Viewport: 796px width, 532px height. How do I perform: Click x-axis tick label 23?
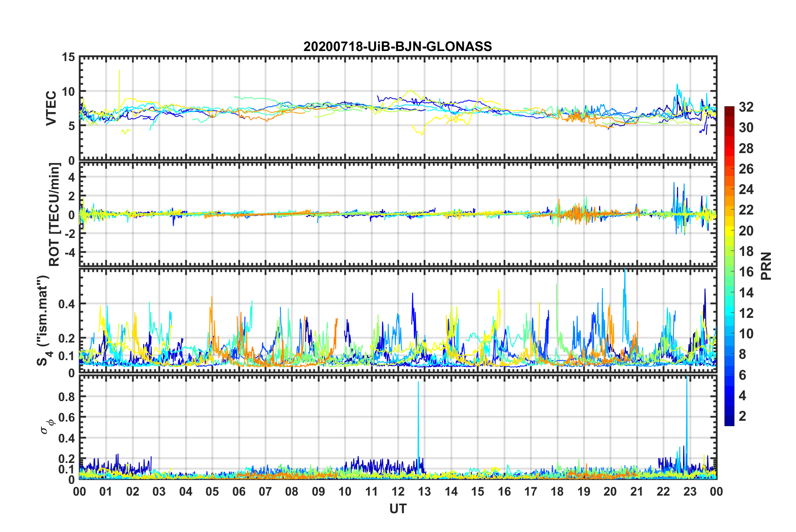pyautogui.click(x=690, y=491)
